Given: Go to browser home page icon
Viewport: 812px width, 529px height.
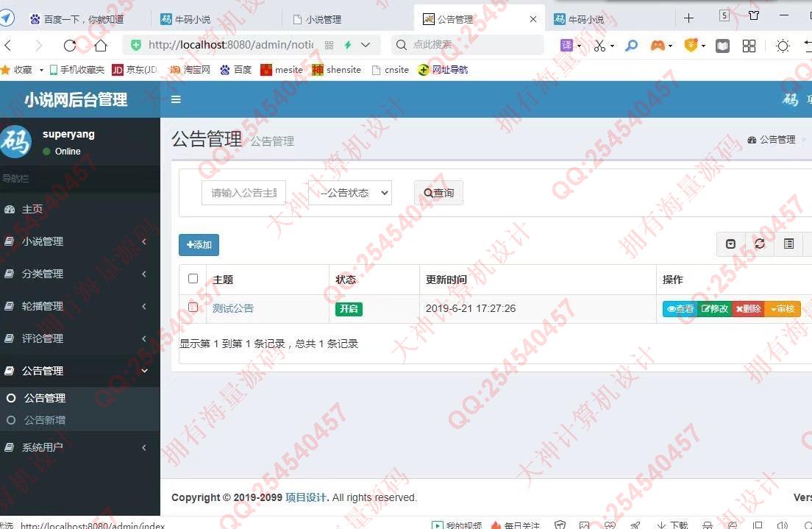Looking at the screenshot, I should pyautogui.click(x=101, y=46).
